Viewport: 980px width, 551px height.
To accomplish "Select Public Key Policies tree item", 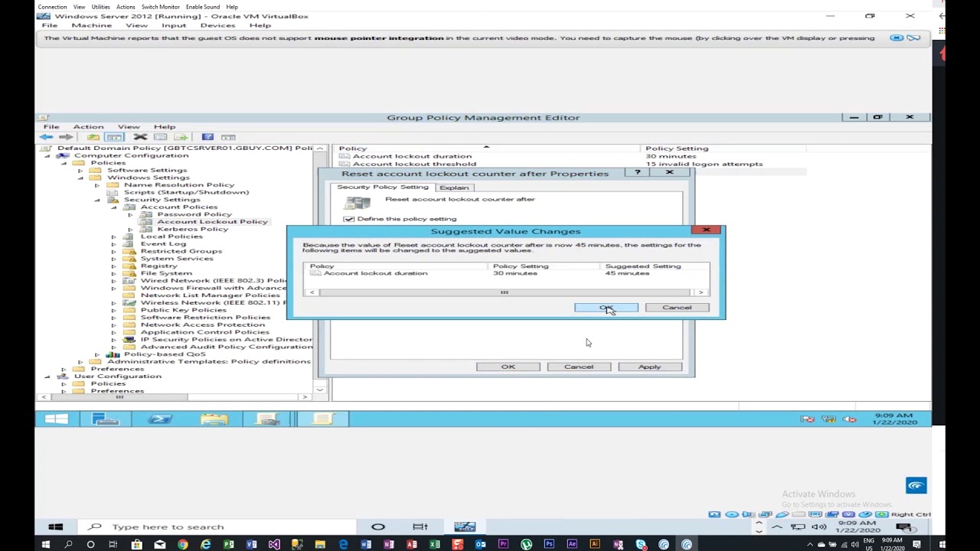I will click(x=183, y=310).
